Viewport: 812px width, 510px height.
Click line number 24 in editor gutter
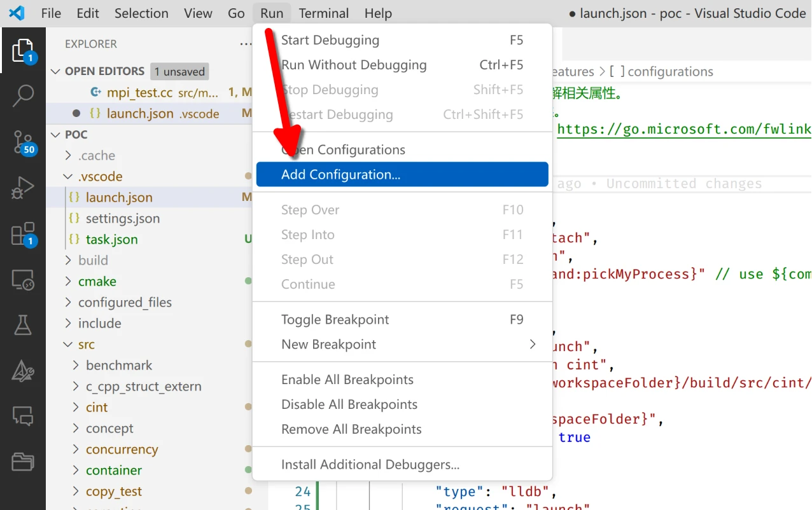[x=303, y=492]
